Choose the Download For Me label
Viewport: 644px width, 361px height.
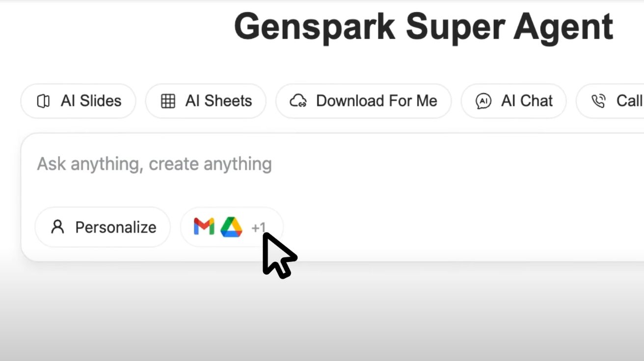(376, 101)
